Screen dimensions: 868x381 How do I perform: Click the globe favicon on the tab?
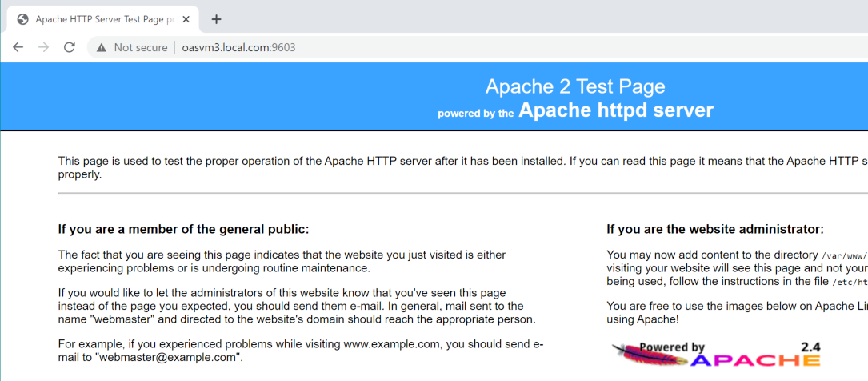point(22,19)
